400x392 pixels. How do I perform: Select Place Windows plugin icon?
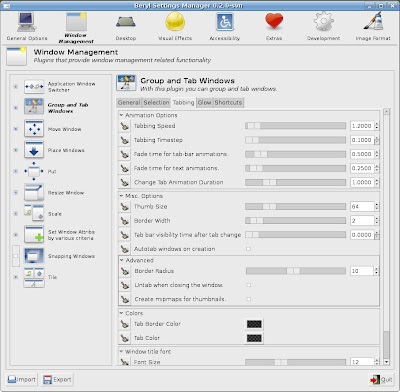pyautogui.click(x=34, y=150)
